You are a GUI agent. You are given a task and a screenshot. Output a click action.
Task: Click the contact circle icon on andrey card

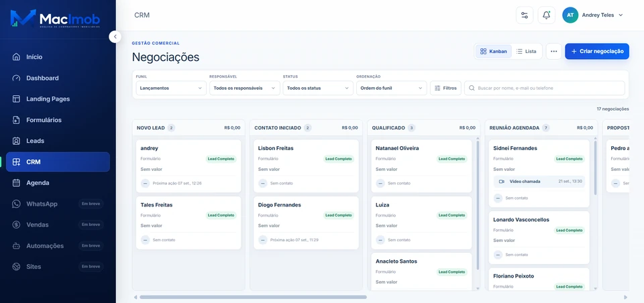point(145,183)
